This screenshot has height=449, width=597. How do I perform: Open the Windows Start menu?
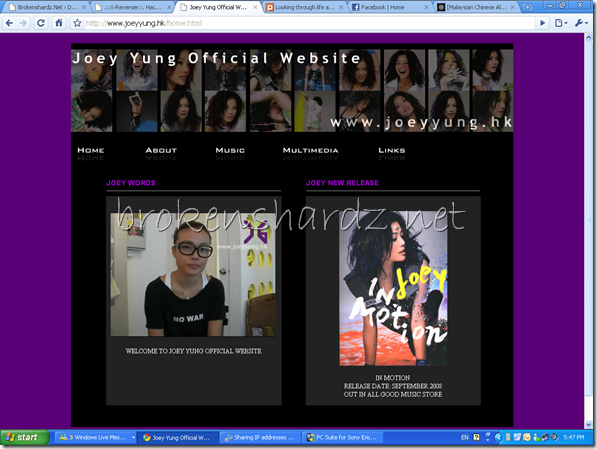[25, 437]
